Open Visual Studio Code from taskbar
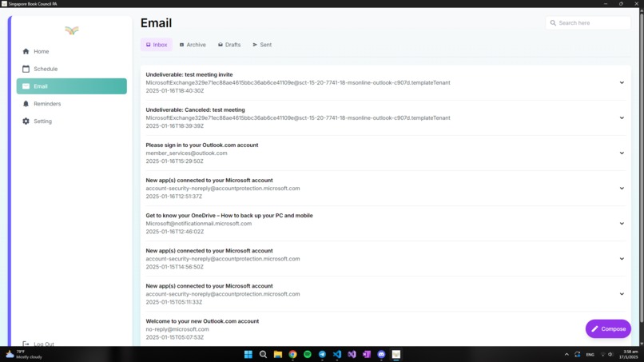This screenshot has height=362, width=644. [337, 354]
